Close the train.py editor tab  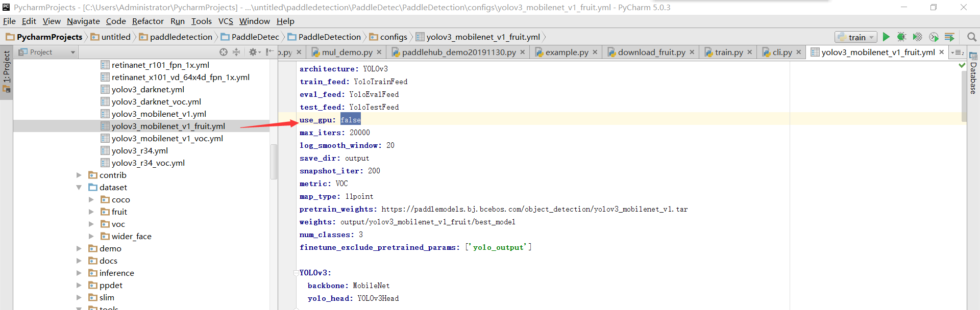750,52
